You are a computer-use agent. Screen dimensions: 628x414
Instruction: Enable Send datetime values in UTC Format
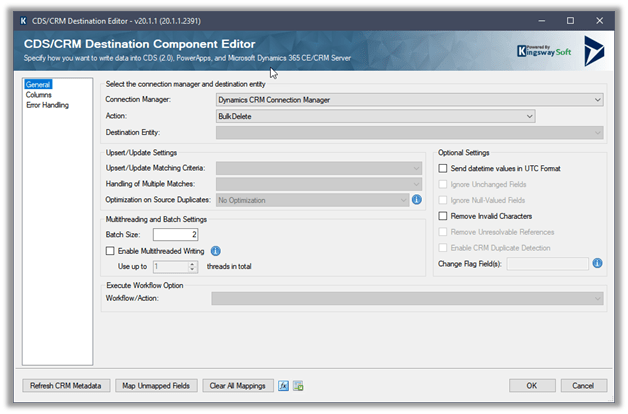pos(443,169)
